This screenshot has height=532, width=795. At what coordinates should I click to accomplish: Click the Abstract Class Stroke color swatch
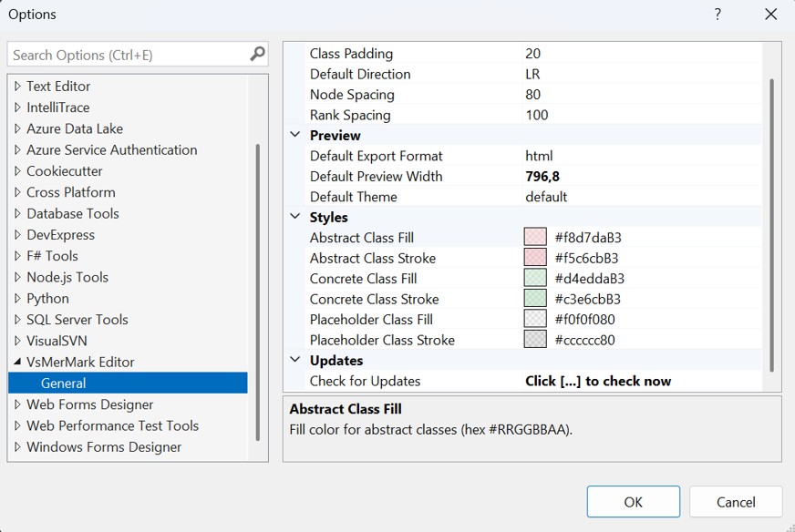[x=535, y=258]
